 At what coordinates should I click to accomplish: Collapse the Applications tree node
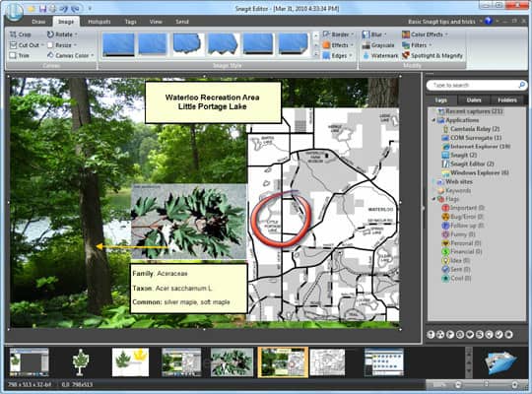[x=433, y=120]
